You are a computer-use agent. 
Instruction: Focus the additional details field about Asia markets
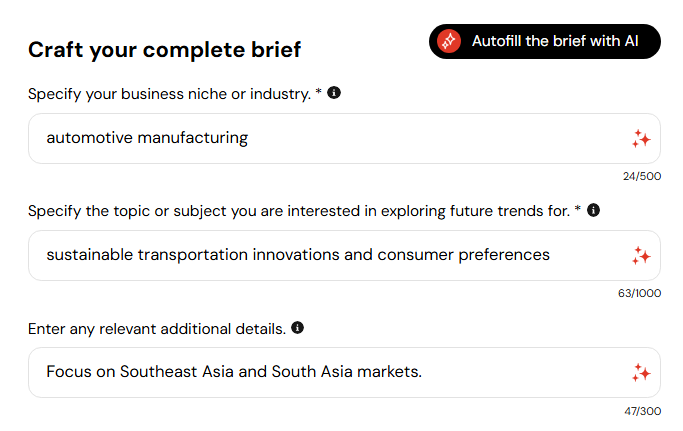coord(320,372)
